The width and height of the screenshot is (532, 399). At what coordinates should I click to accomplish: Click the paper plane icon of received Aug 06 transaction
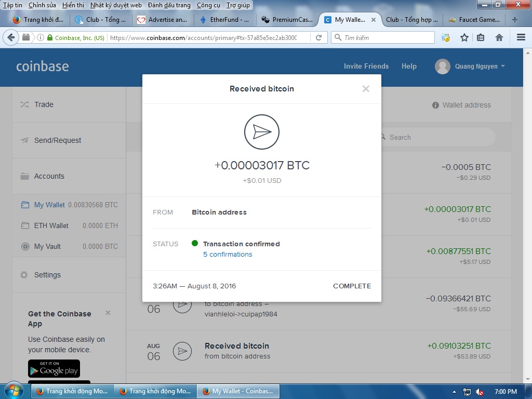pyautogui.click(x=182, y=351)
